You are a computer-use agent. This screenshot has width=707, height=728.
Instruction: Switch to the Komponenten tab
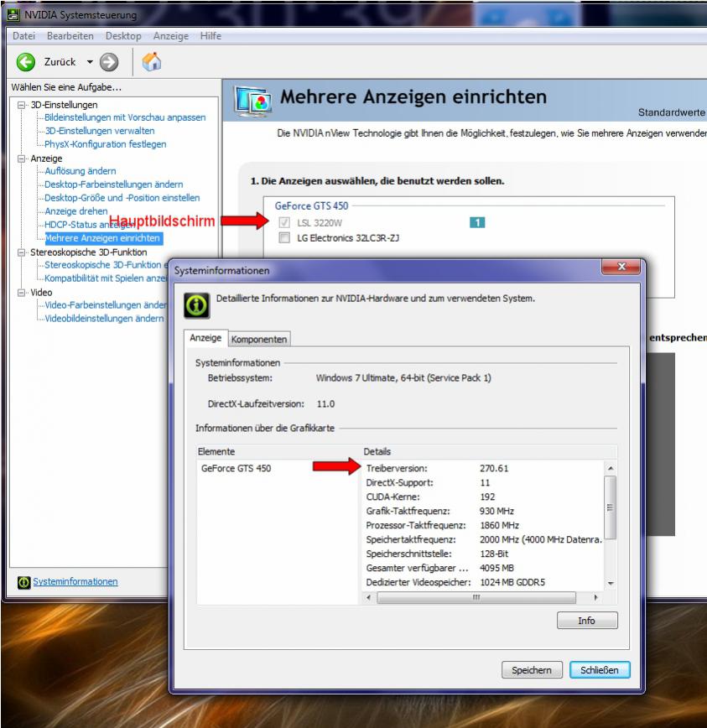259,339
